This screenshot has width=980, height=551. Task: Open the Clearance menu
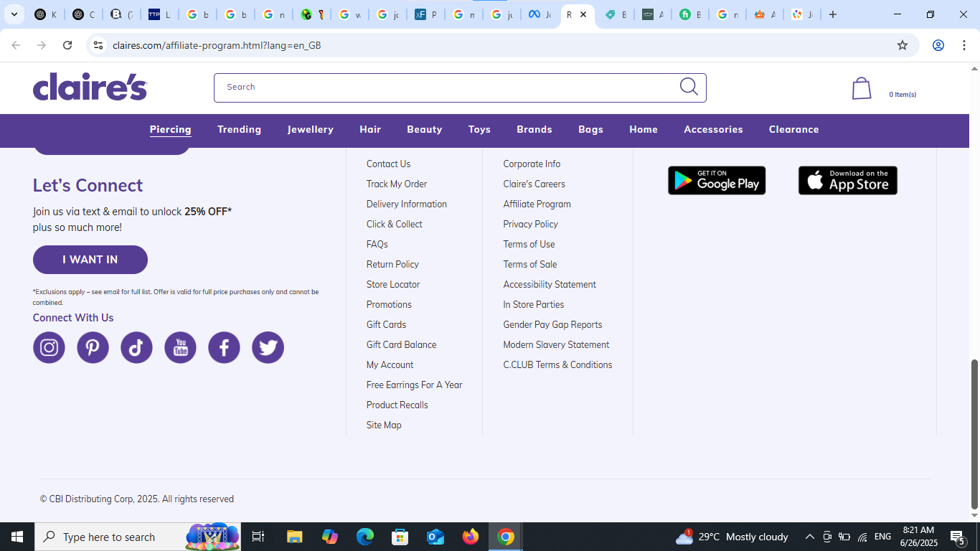(794, 129)
